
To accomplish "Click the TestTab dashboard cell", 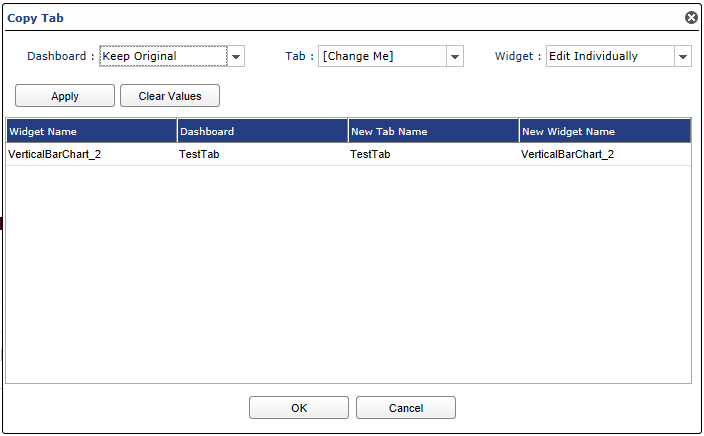I will click(x=263, y=154).
